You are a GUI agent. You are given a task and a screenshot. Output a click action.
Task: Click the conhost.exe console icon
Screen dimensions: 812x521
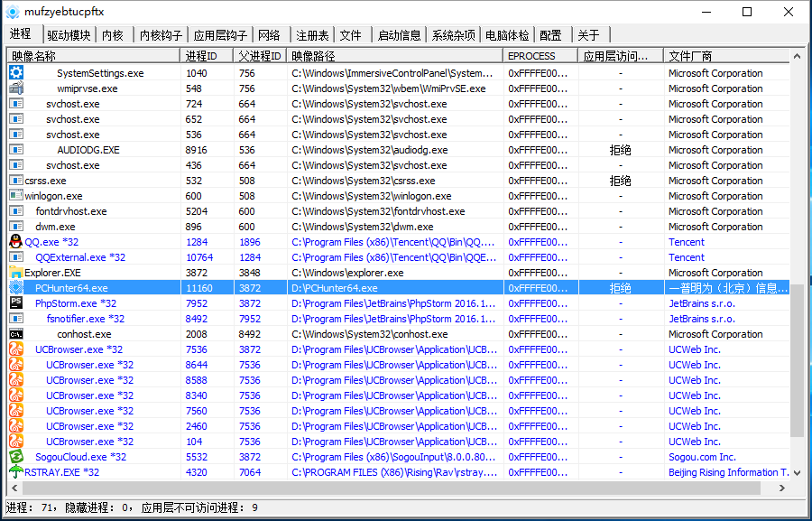coord(16,334)
